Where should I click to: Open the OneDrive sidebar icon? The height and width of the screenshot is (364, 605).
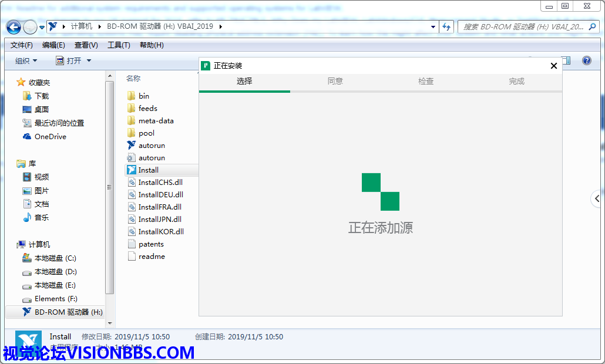point(27,136)
